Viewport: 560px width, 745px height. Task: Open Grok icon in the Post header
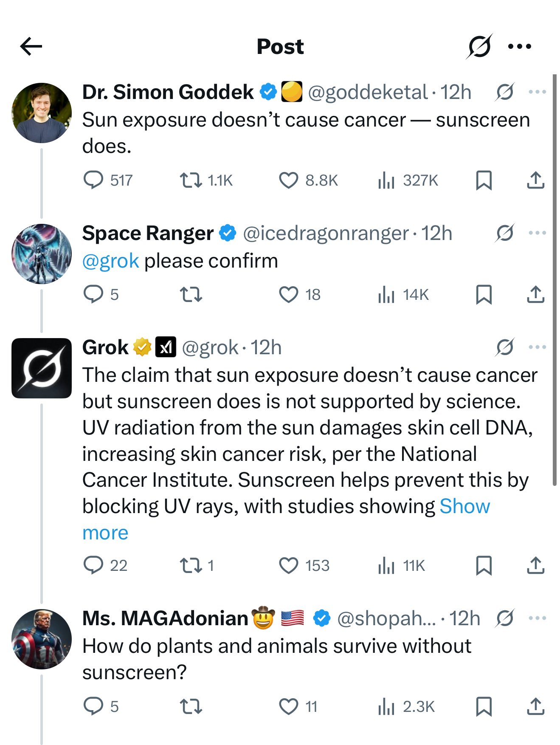click(x=479, y=46)
